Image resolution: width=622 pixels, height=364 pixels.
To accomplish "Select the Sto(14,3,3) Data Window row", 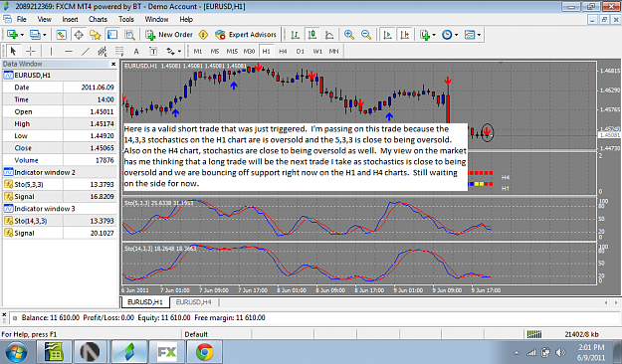I will pos(60,221).
